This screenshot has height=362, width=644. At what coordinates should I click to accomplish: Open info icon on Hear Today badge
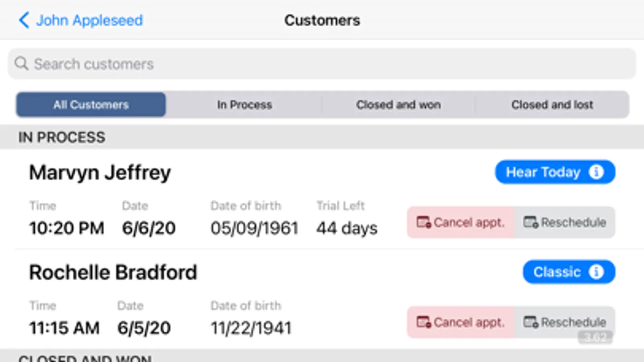596,172
